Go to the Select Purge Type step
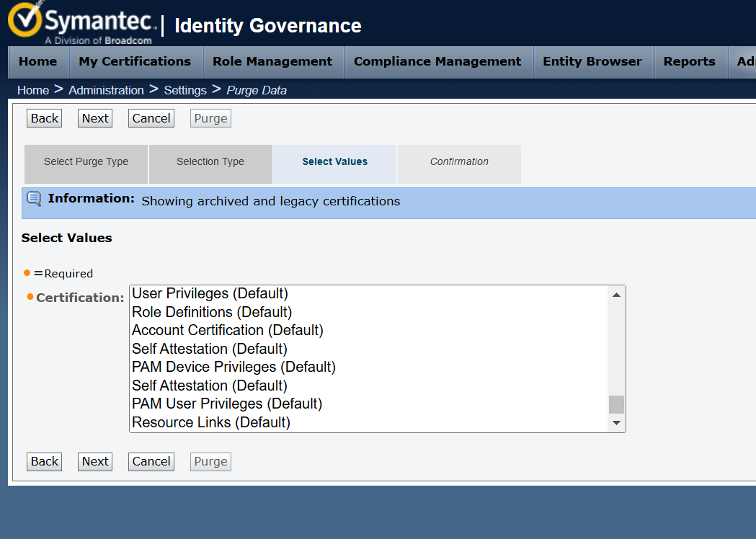Viewport: 756px width, 539px height. click(x=86, y=162)
